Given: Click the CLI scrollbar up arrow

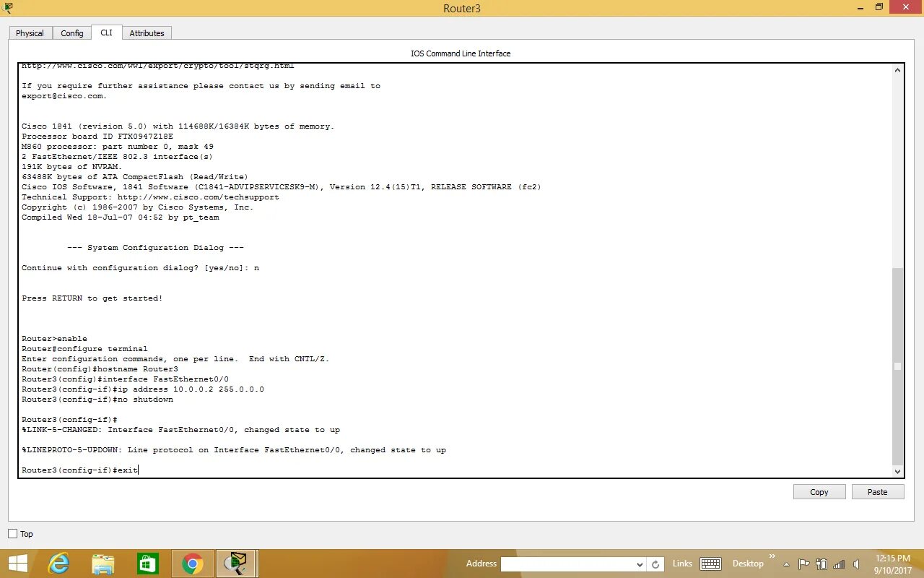Looking at the screenshot, I should click(x=898, y=71).
